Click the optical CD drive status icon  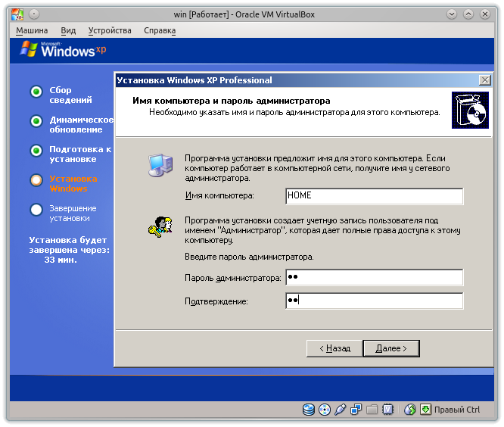325,410
